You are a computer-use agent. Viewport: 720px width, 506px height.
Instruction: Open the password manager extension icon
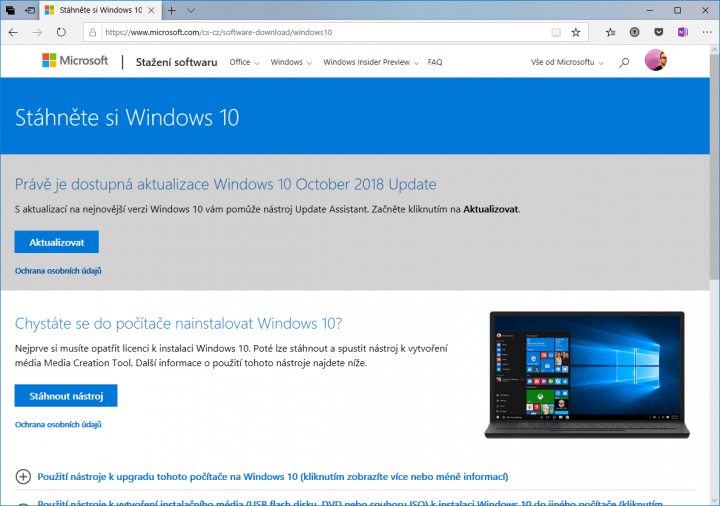pos(635,32)
